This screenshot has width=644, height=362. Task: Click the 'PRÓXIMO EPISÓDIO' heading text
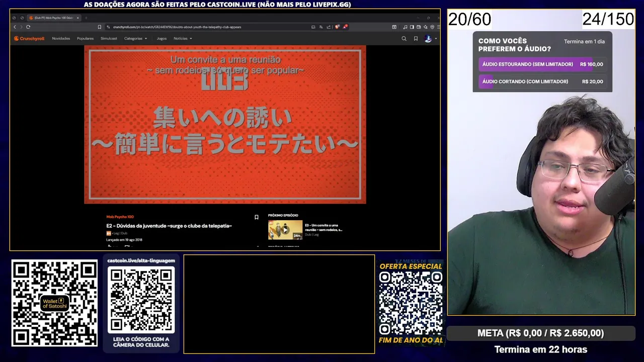[x=283, y=215]
